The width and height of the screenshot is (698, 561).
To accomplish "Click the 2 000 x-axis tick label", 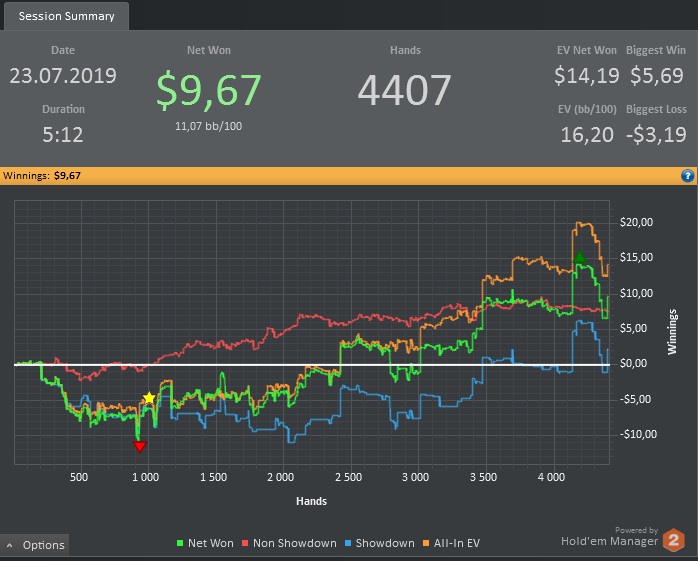I will click(x=280, y=477).
